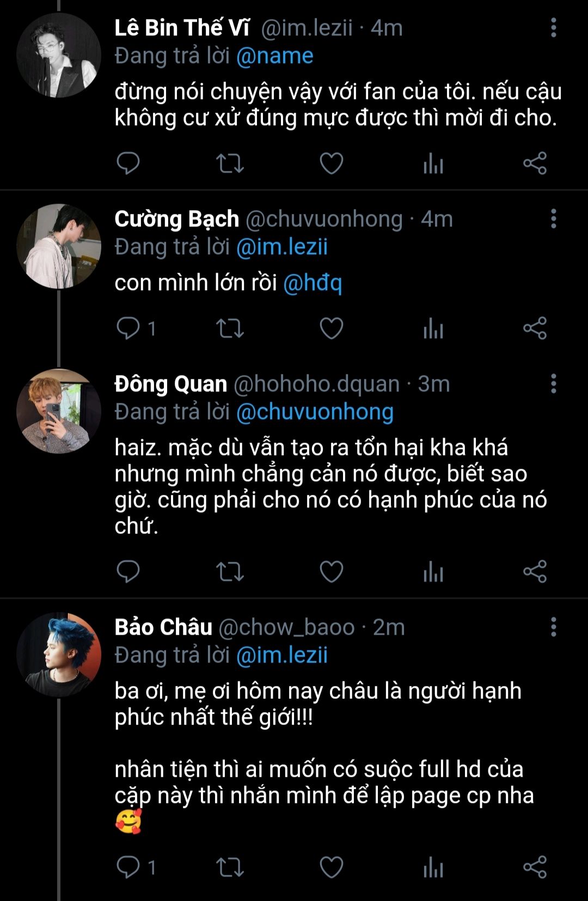Expand three-dot menu on Bảo Châu's tweet
Screen dimensions: 588x901
(554, 627)
